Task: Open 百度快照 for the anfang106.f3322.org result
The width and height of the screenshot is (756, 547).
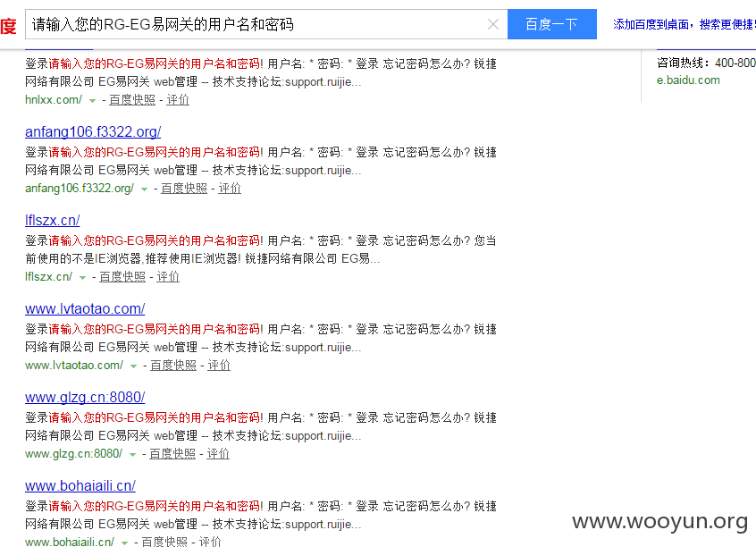Action: (x=184, y=188)
